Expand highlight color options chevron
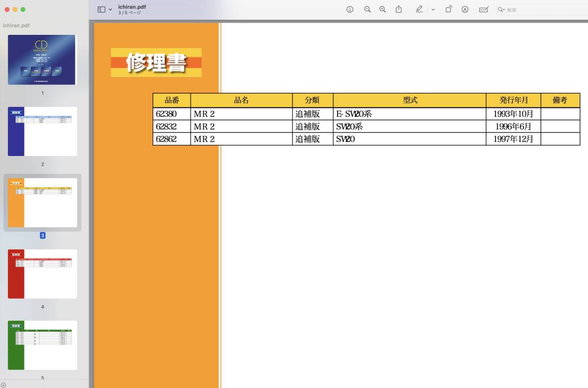 pos(433,9)
